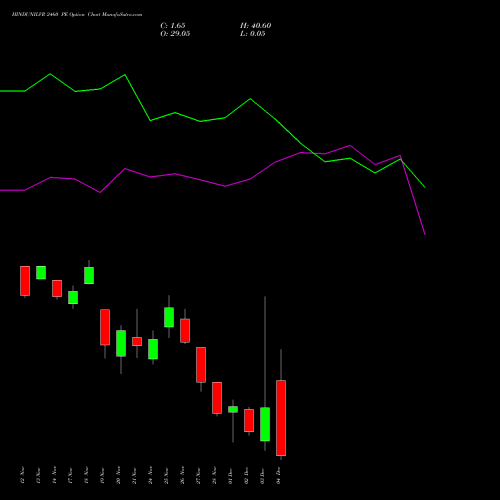
Task: Select the 24 Nov date label
Action: point(150,475)
